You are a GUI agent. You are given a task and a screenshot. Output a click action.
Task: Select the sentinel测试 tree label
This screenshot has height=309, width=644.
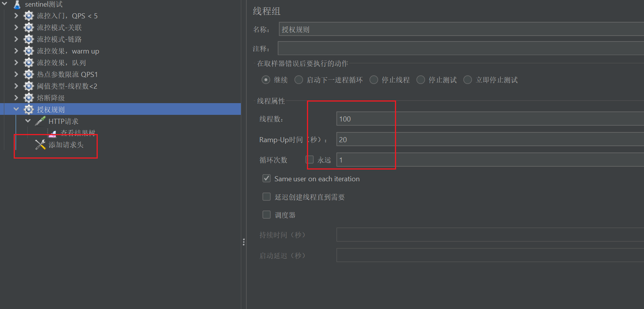click(x=44, y=4)
